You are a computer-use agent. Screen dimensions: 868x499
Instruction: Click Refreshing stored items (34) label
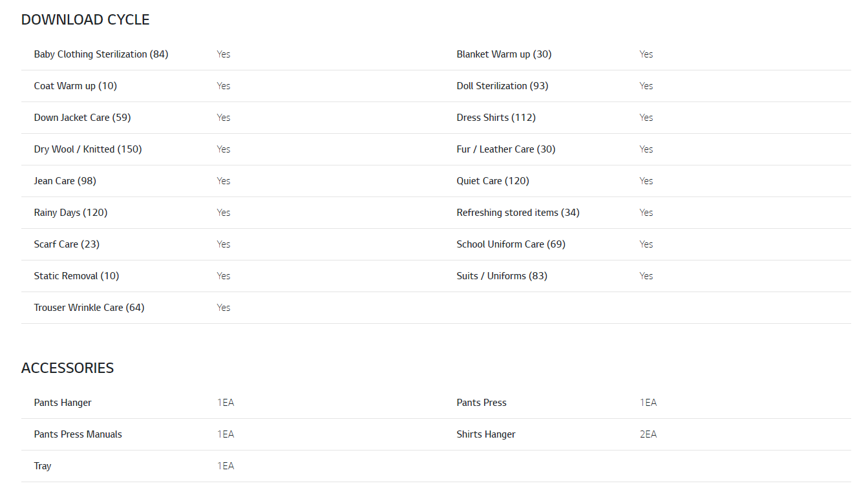(518, 213)
